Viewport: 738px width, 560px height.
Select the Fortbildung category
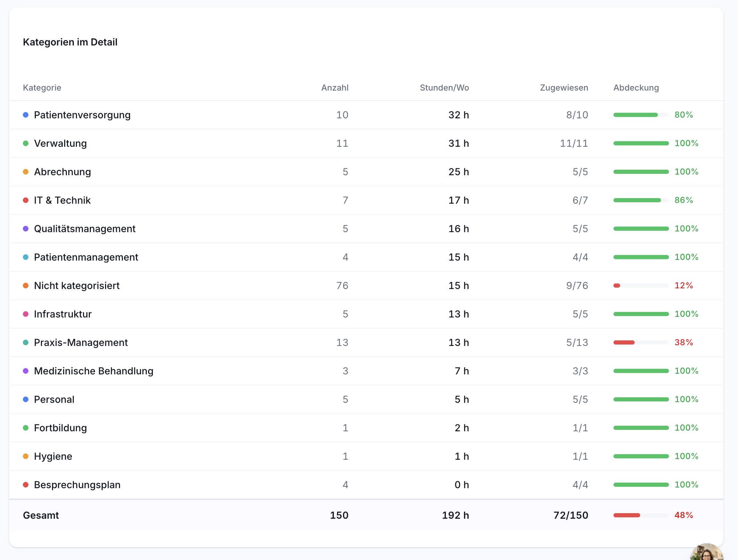pos(60,428)
